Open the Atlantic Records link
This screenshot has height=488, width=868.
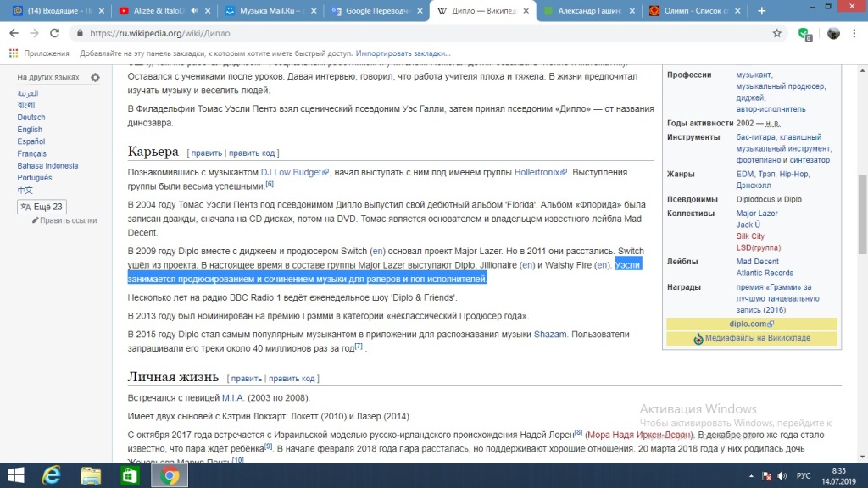coord(765,273)
